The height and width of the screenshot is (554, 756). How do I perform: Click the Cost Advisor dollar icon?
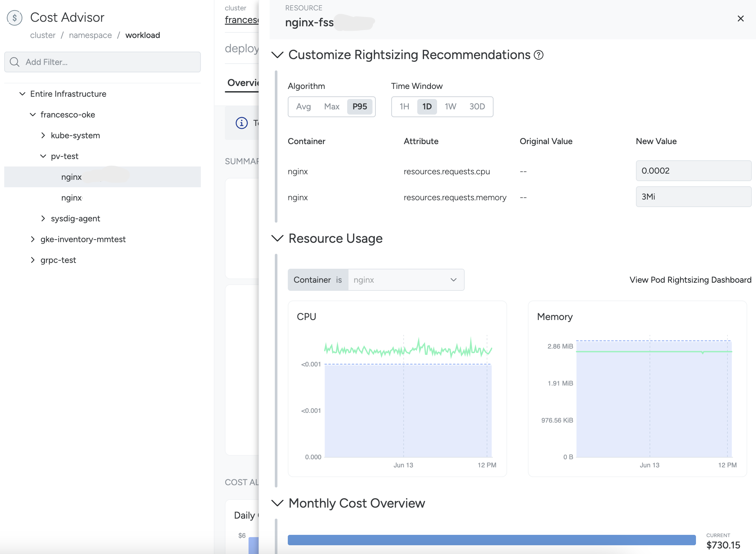coord(14,18)
